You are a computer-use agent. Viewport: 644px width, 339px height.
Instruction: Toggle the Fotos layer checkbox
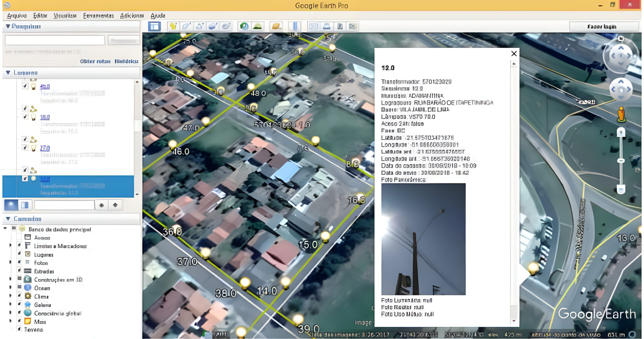pos(19,262)
